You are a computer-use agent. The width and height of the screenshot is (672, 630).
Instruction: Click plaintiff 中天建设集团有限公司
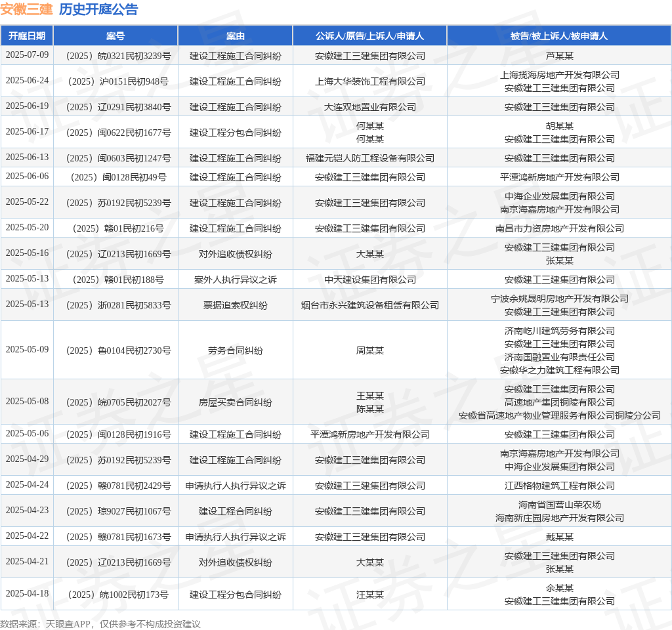(x=370, y=280)
